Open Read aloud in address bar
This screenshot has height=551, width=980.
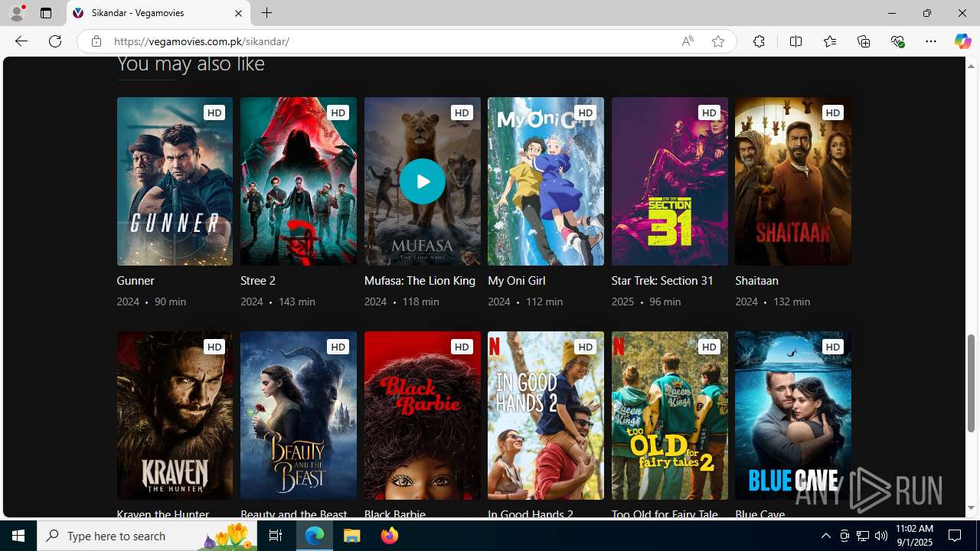coord(688,41)
